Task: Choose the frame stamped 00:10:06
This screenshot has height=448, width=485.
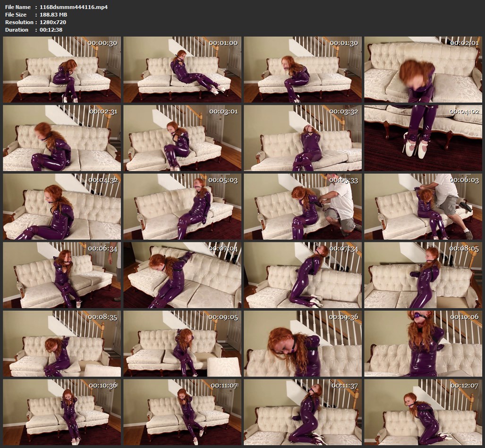Action: 423,344
